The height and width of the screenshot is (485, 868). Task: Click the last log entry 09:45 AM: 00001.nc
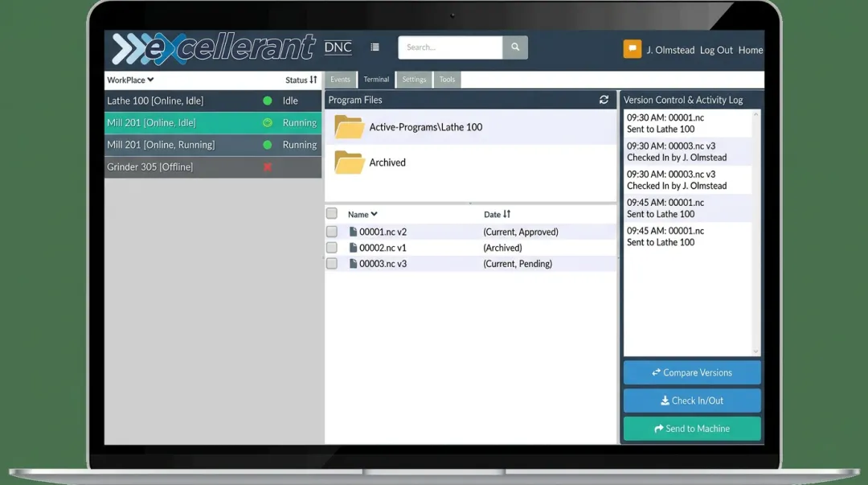tap(688, 236)
